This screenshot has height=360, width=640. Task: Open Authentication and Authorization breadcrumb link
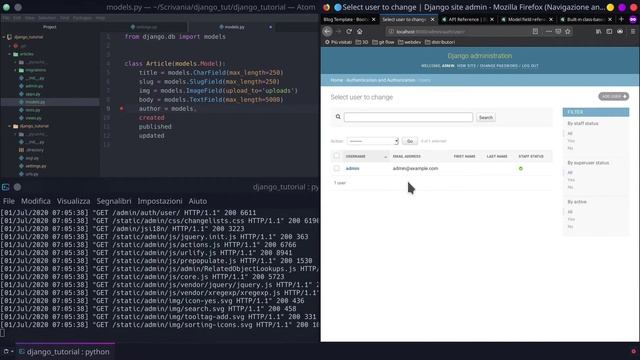[380, 80]
